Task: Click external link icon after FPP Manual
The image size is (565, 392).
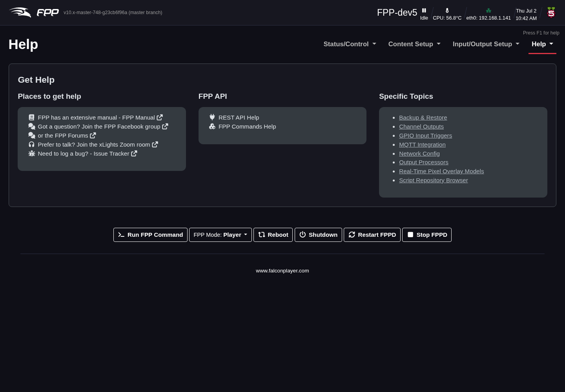Action: coord(160,118)
